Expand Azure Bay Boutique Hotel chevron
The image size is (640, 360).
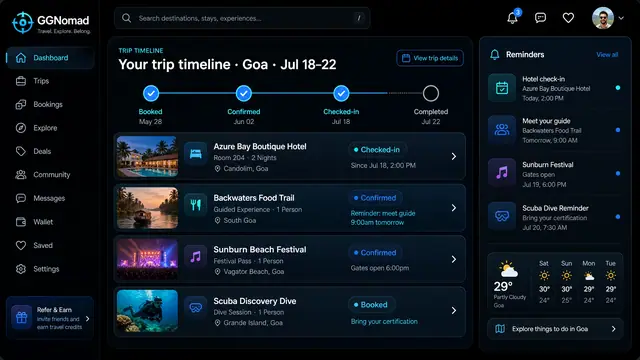click(x=453, y=156)
